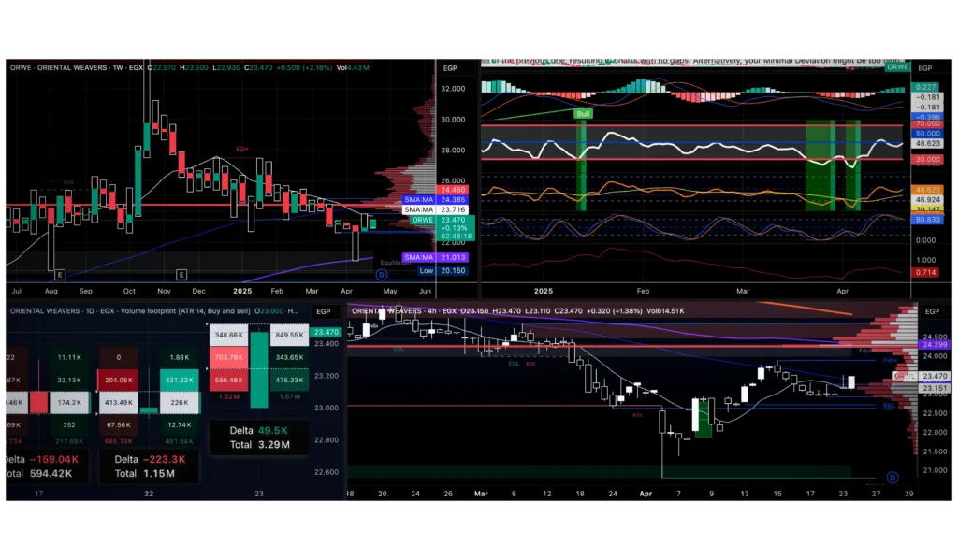958x560 pixels.
Task: Click the 32.000 level on weekly price axis
Action: coord(453,89)
